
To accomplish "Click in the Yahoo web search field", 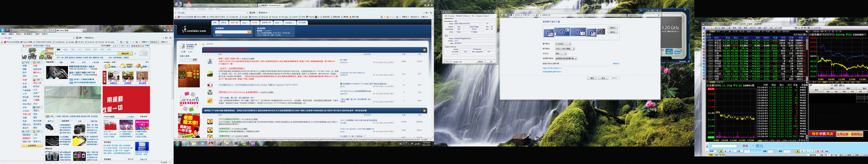I will click(87, 54).
